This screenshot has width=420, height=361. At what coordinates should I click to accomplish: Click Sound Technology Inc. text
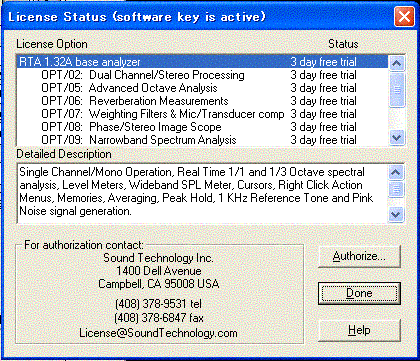tap(158, 258)
